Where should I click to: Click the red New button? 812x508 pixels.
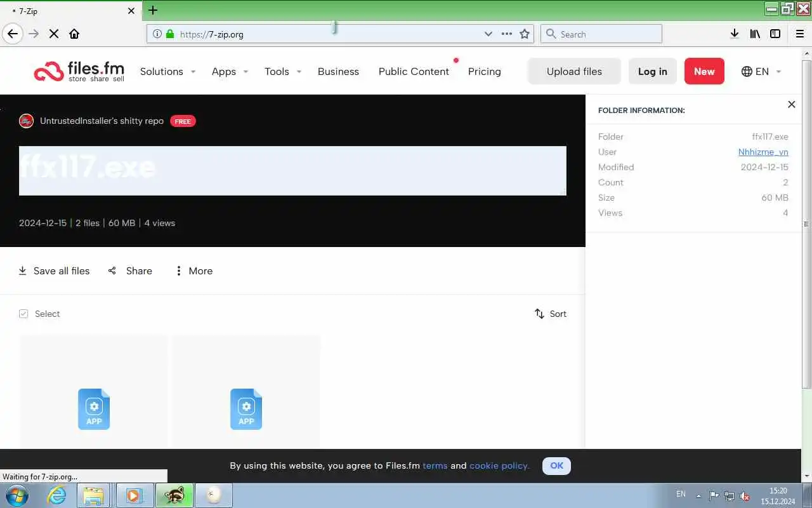point(704,71)
